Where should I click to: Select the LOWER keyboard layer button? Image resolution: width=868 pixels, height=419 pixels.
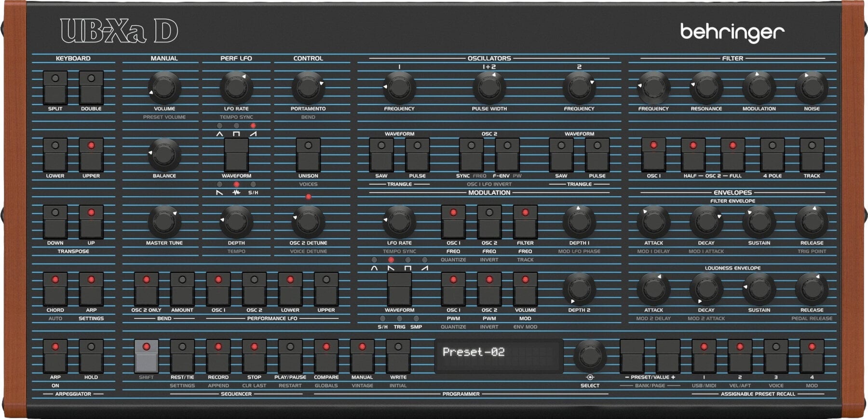pos(55,155)
